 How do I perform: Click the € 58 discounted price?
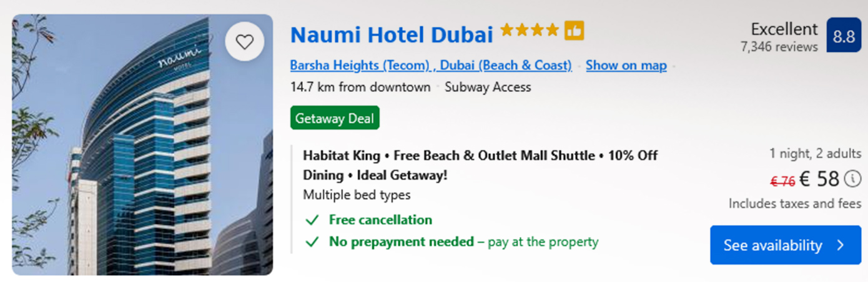819,180
